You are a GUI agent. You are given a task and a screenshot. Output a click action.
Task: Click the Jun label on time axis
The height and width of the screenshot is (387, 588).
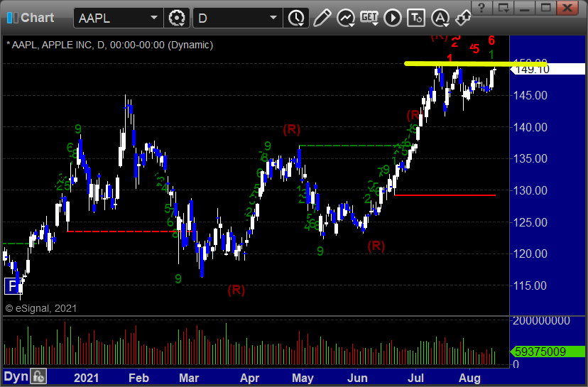pos(357,378)
